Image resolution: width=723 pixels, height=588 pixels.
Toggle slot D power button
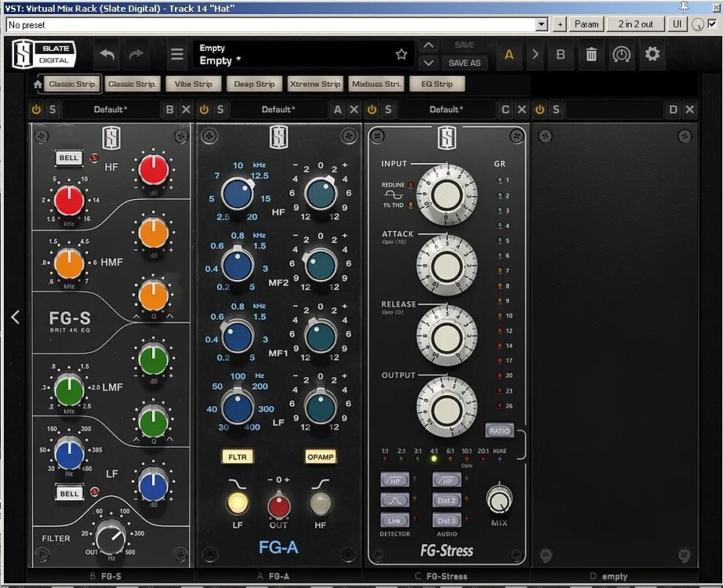[540, 109]
